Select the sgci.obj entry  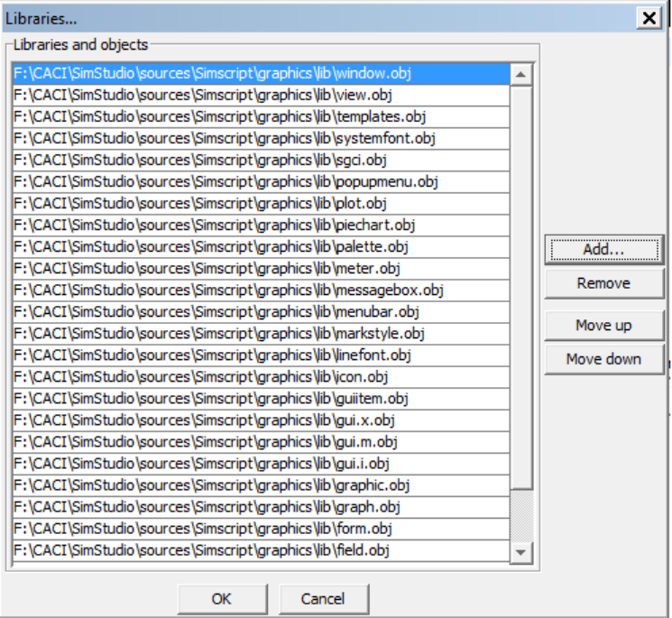click(x=261, y=161)
